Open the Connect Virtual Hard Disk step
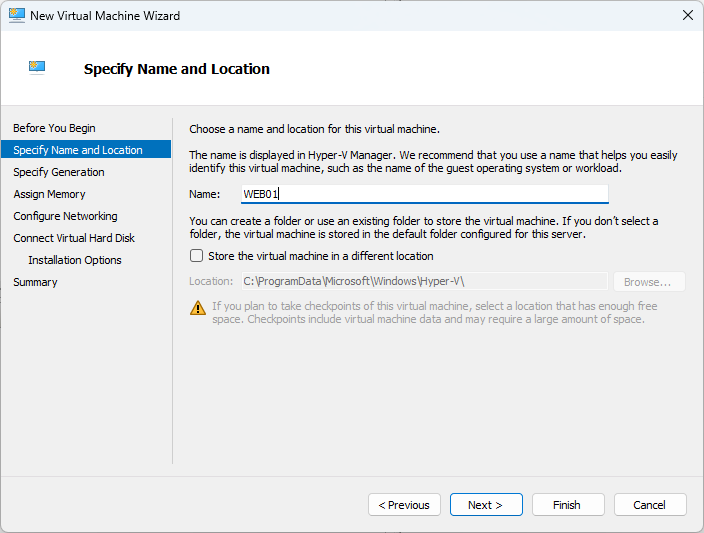 [x=74, y=238]
